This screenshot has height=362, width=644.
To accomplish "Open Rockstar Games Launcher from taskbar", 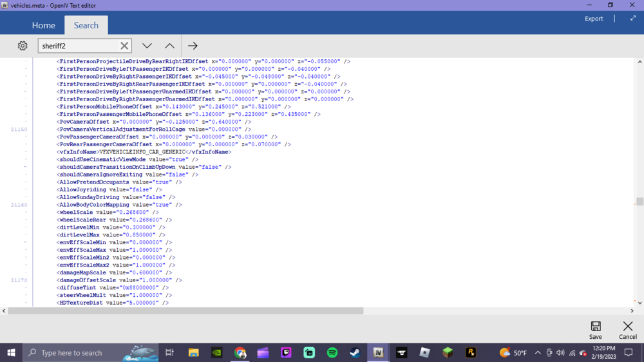I will coord(471,352).
